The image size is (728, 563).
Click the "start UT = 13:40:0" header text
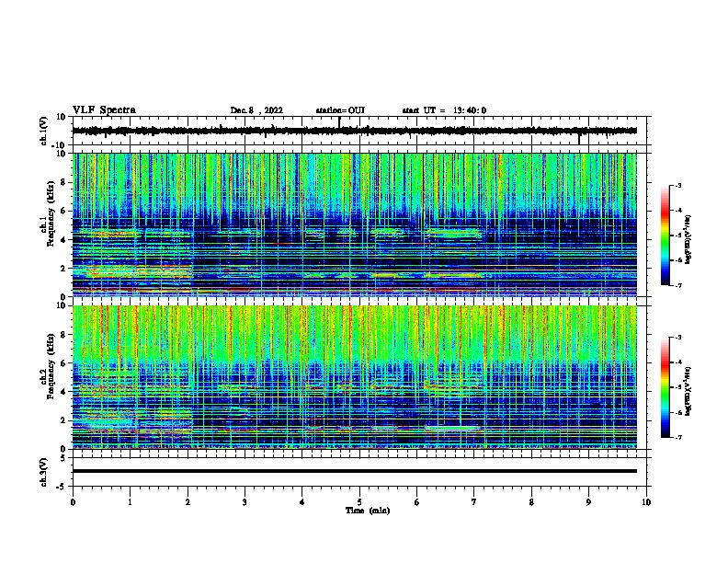click(444, 110)
